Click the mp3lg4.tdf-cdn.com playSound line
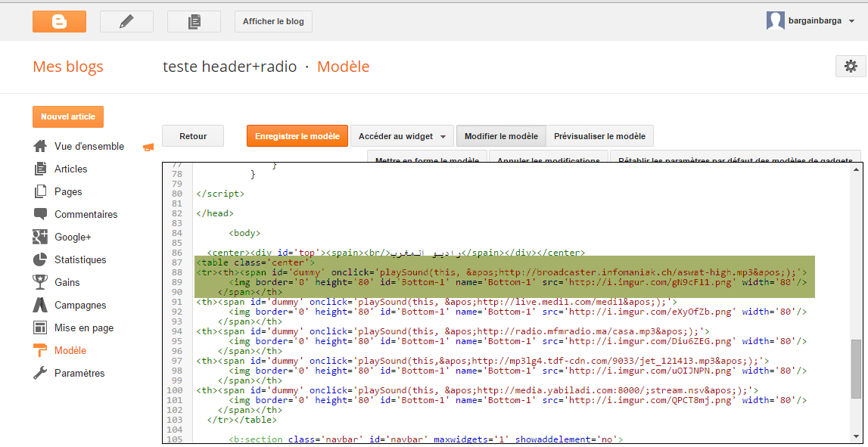 coord(483,361)
